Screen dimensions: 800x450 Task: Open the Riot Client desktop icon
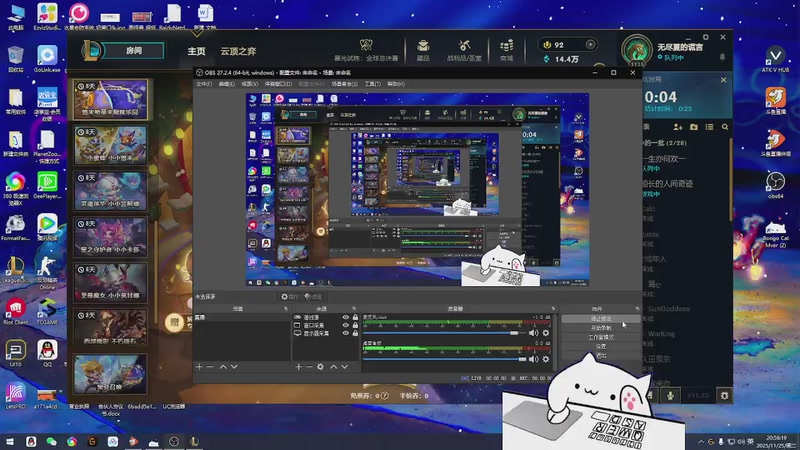pos(16,311)
